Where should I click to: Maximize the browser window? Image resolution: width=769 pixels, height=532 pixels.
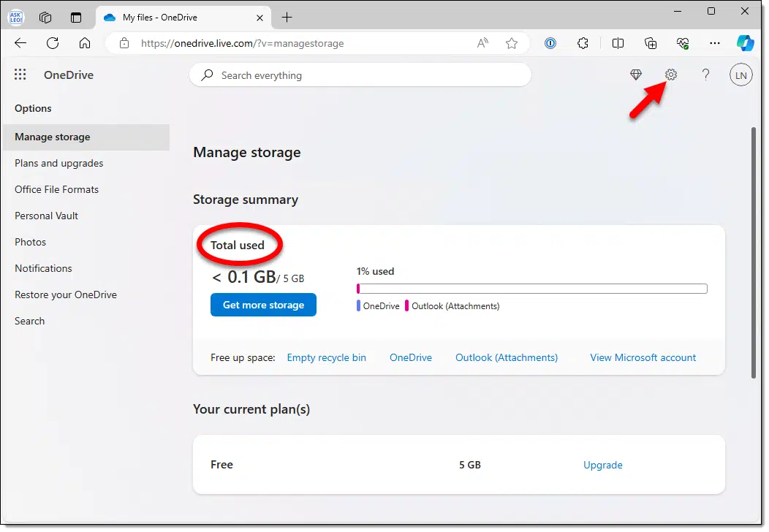[x=711, y=11]
